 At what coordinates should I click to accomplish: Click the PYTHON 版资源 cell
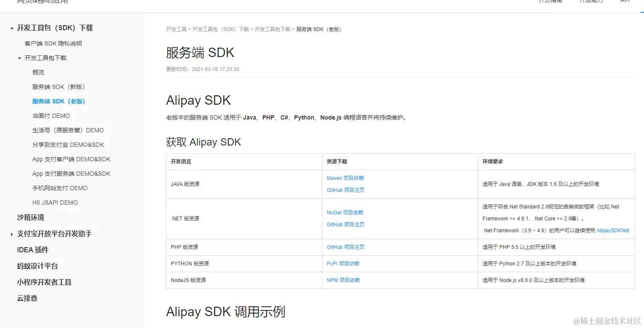(x=244, y=264)
